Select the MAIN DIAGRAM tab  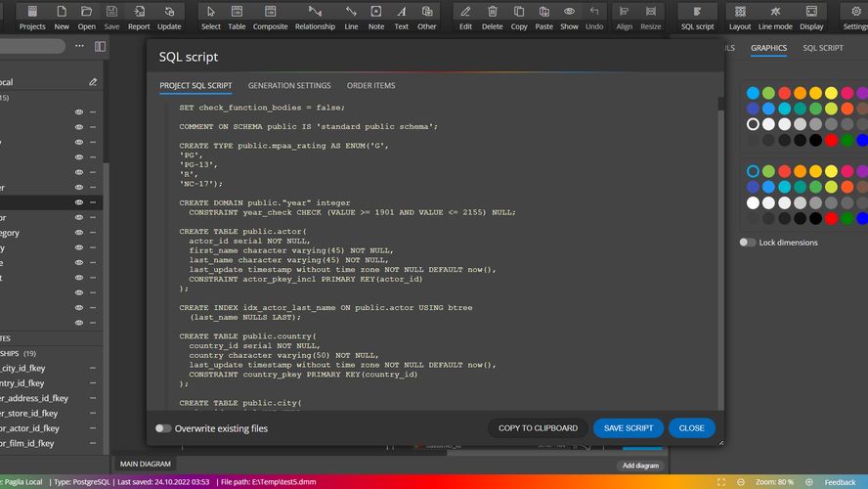tap(145, 465)
